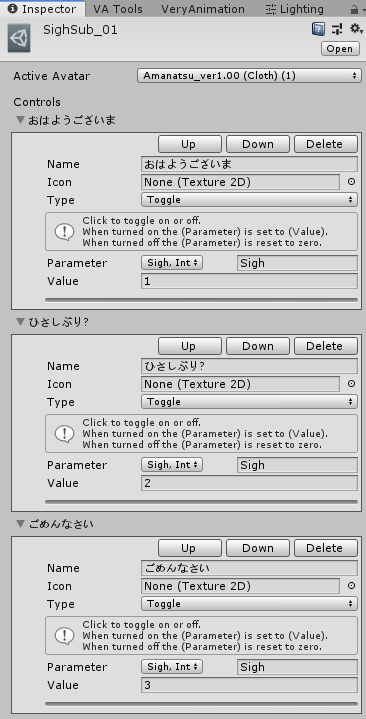Viewport: 366px width, 719px height.
Task: Click the Icon field of ひさしぶり? control
Action: [x=240, y=384]
